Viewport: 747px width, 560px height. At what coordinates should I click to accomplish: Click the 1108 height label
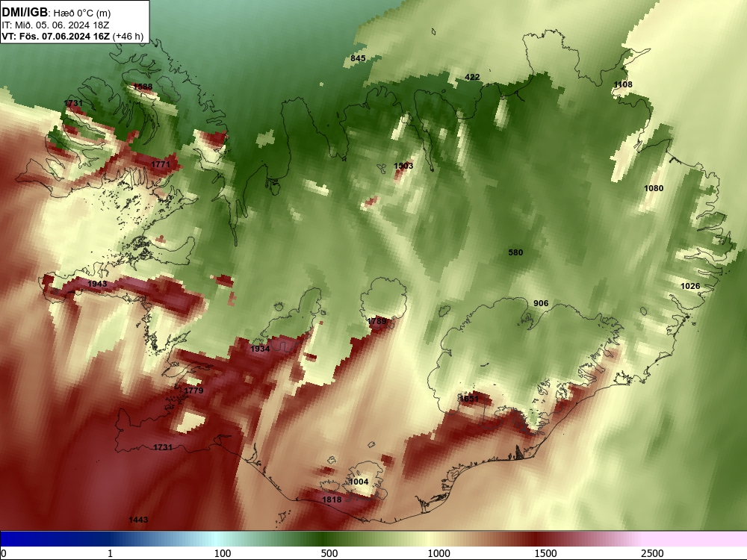tap(623, 84)
